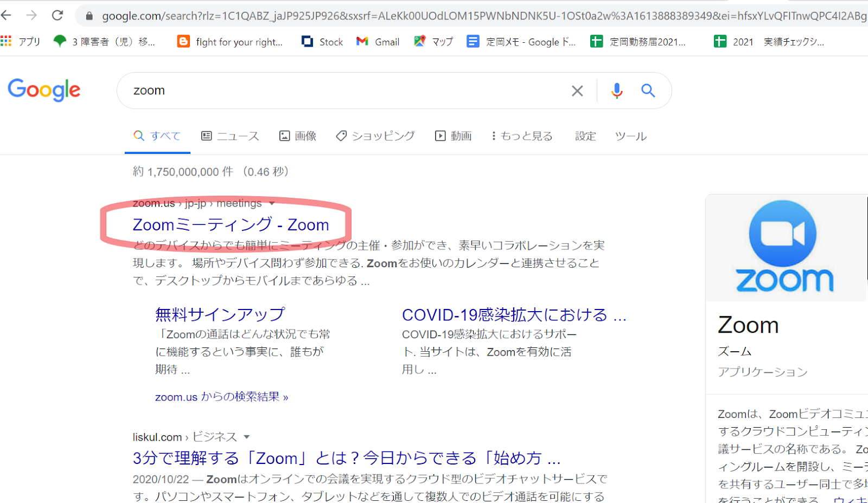Go forward with the browser forward arrow
This screenshot has height=503, width=868.
click(31, 15)
